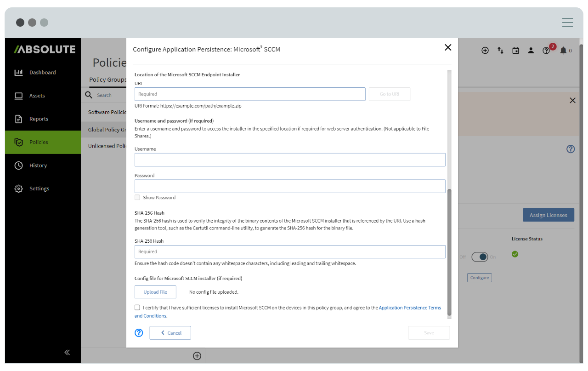588x371 pixels.
Task: Collapse the sidebar with the chevron
Action: tap(67, 352)
